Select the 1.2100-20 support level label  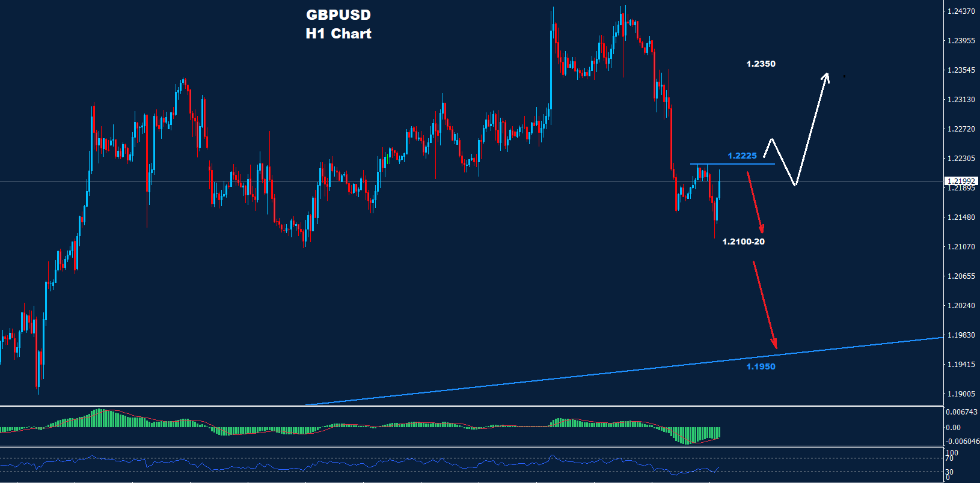(743, 241)
